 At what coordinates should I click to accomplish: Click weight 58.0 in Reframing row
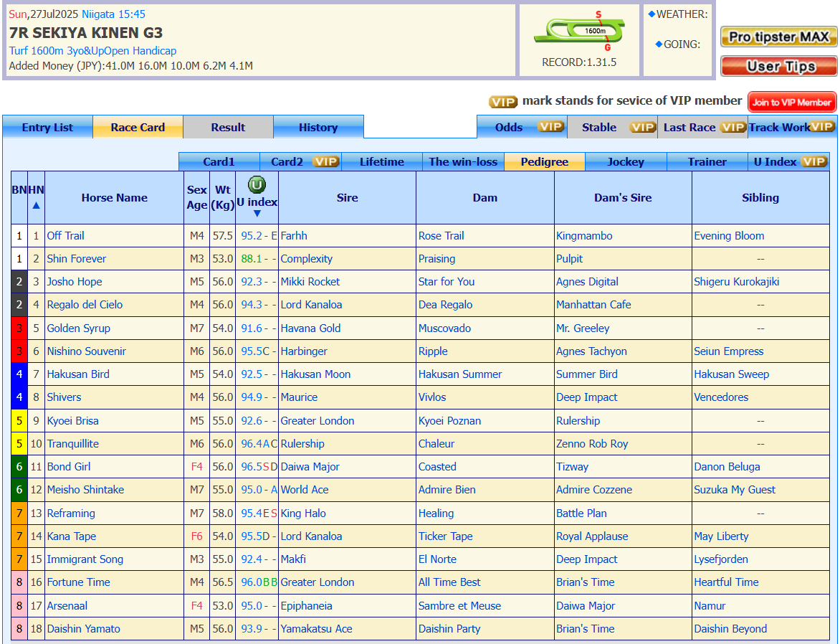pos(222,513)
